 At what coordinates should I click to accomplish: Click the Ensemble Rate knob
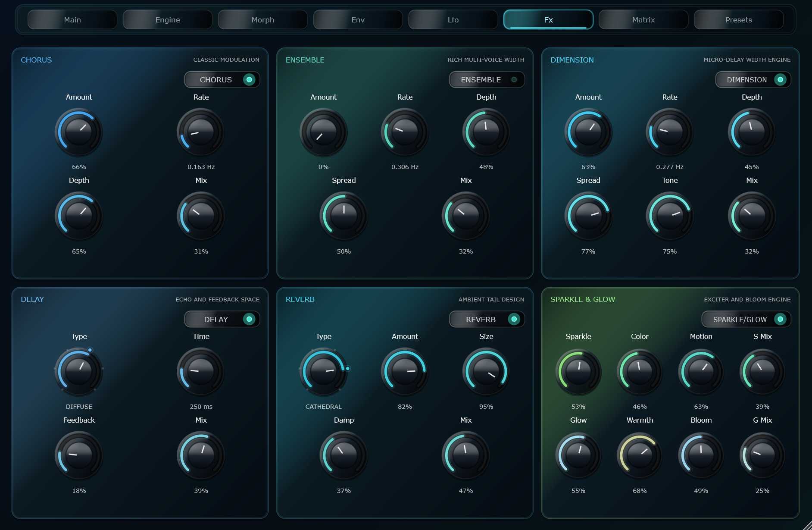tap(405, 132)
